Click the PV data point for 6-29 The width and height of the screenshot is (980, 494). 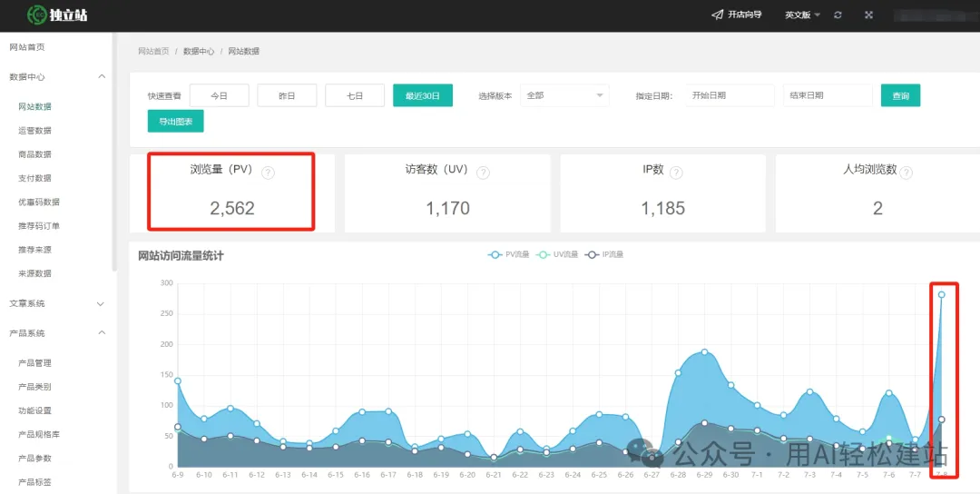[x=704, y=352]
